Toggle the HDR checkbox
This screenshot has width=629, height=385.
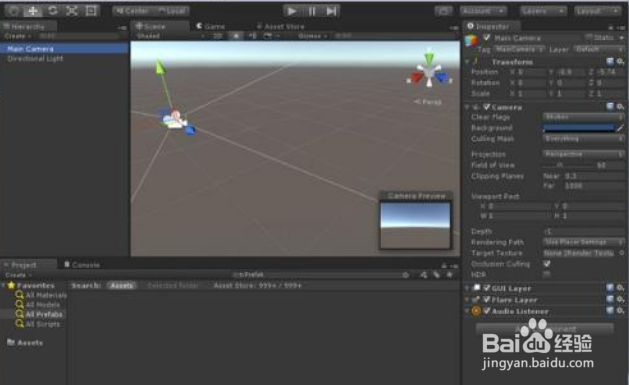[546, 274]
